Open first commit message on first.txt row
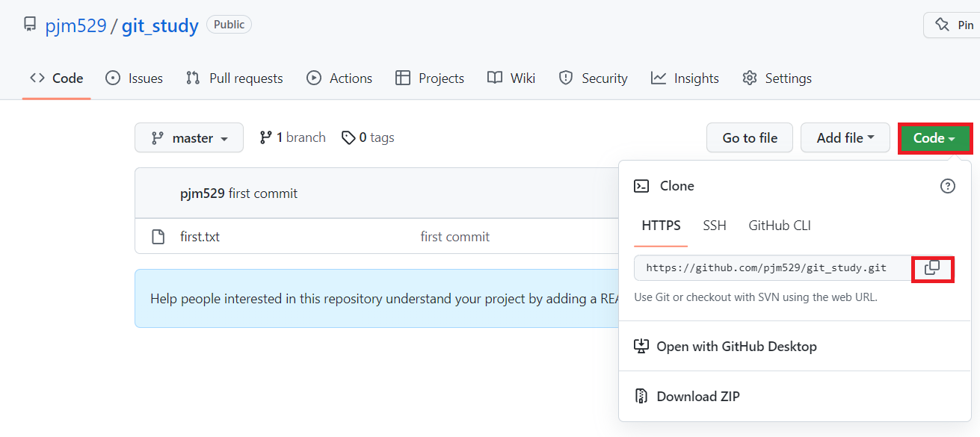Viewport: 980px width, 437px height. pyautogui.click(x=455, y=237)
